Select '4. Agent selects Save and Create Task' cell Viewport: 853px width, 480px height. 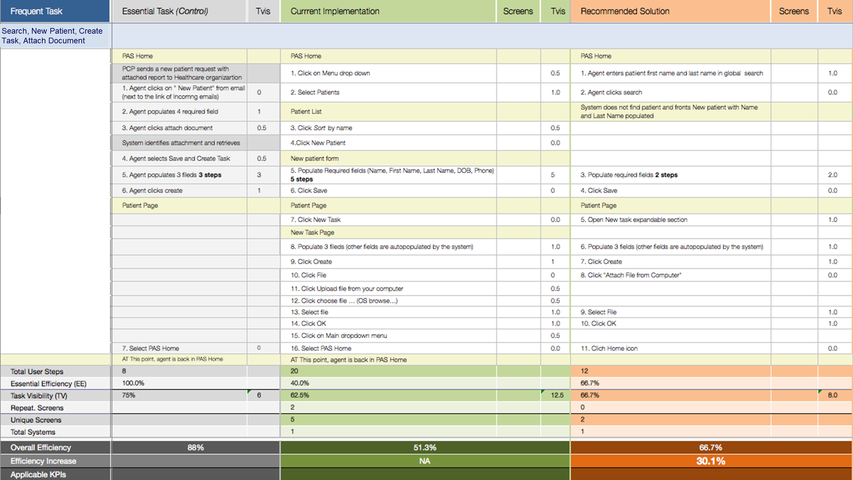tap(180, 158)
